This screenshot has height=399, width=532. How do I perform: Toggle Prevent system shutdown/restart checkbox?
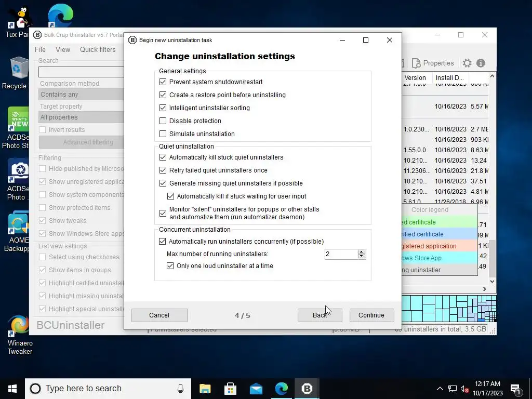(x=163, y=82)
